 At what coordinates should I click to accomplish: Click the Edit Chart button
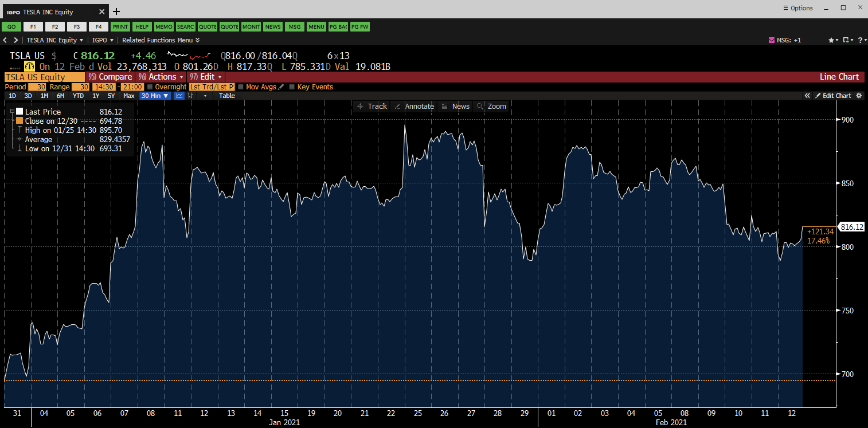tap(833, 96)
